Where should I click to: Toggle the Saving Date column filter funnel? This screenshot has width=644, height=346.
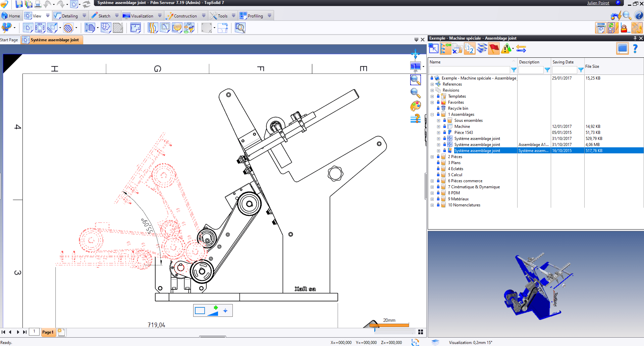click(581, 70)
